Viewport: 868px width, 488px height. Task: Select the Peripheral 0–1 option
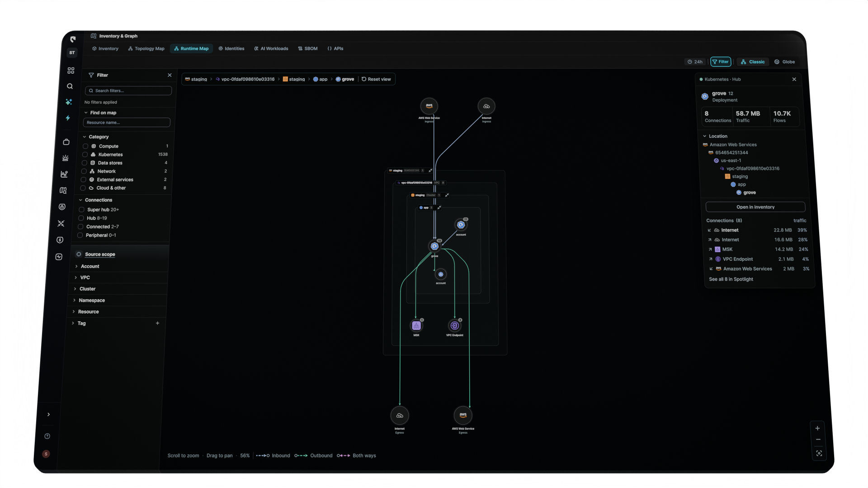pos(80,235)
